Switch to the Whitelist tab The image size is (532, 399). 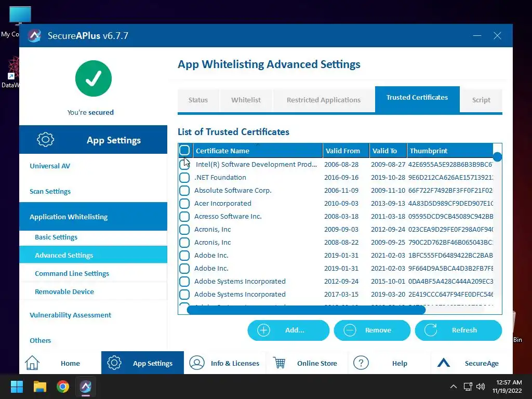pyautogui.click(x=246, y=100)
